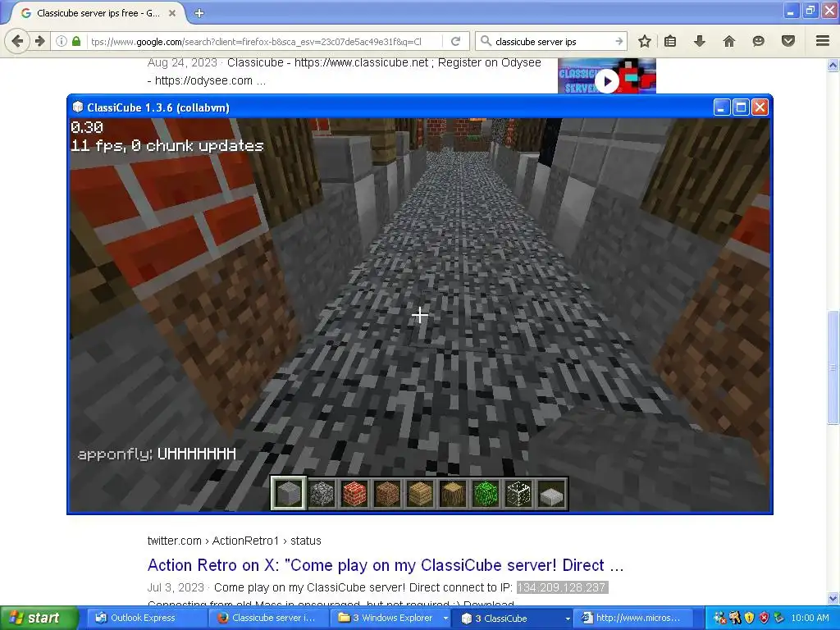Go to the Firefox home page

point(728,41)
